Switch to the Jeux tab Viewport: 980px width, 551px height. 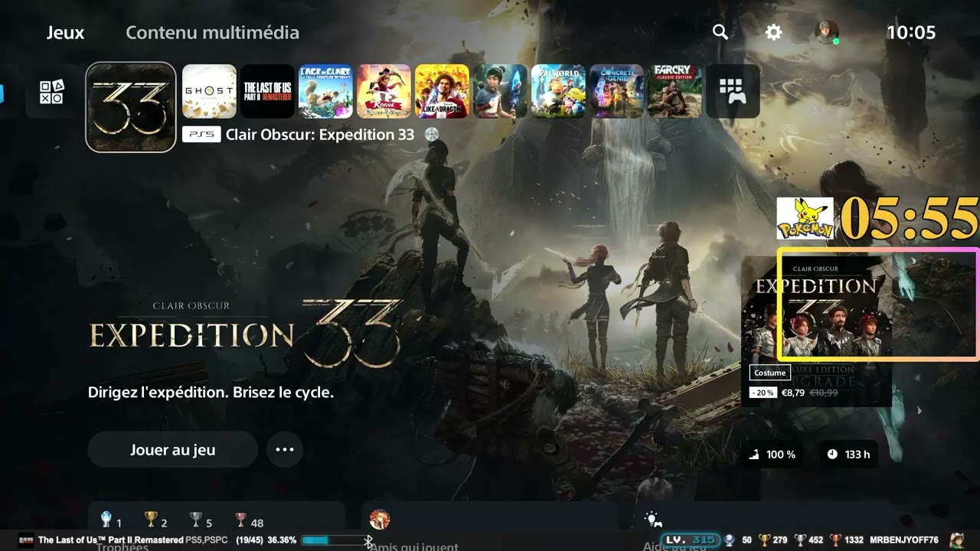click(x=65, y=32)
